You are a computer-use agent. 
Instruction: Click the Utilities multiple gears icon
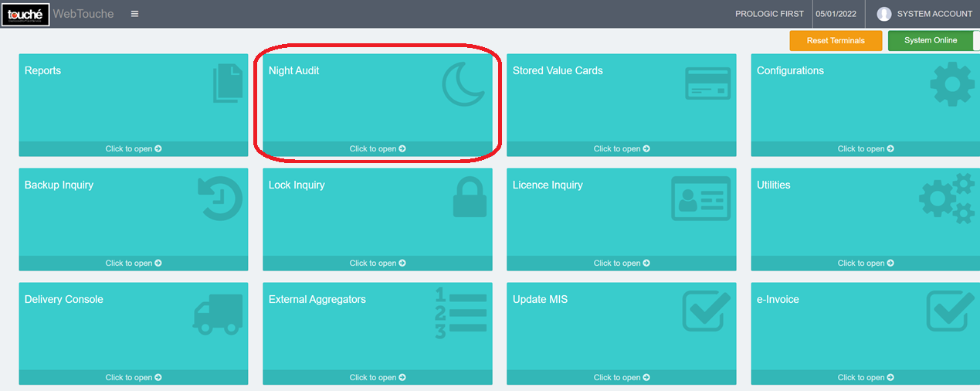click(946, 199)
